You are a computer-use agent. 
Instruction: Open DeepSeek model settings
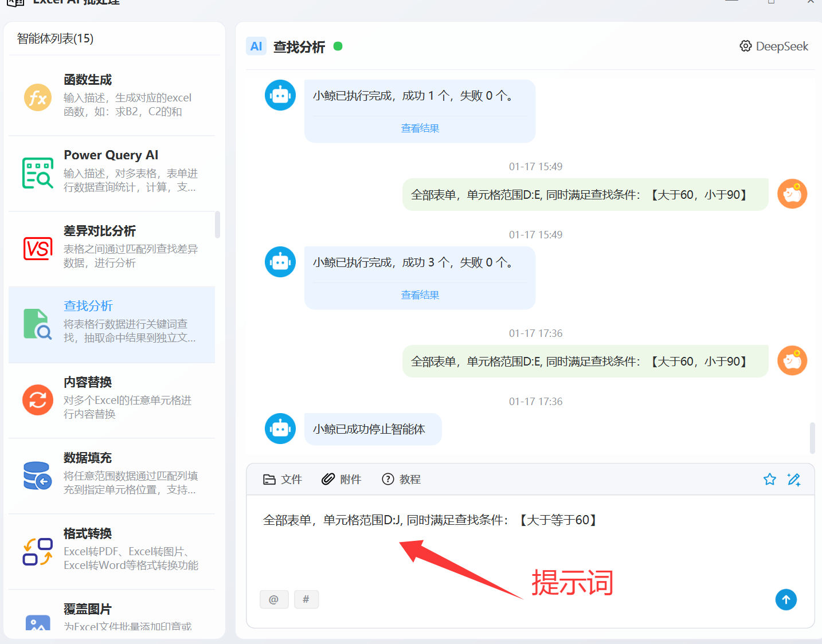pyautogui.click(x=774, y=46)
